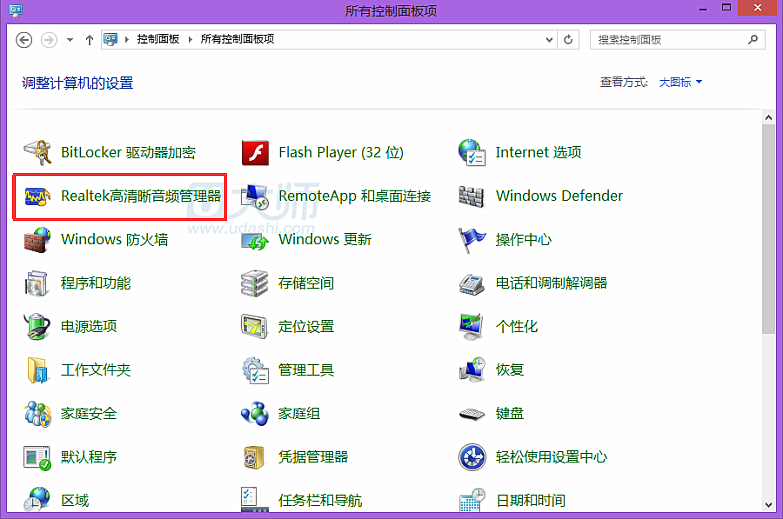The width and height of the screenshot is (783, 519).
Task: Click the refresh button next to address bar
Action: pyautogui.click(x=569, y=40)
